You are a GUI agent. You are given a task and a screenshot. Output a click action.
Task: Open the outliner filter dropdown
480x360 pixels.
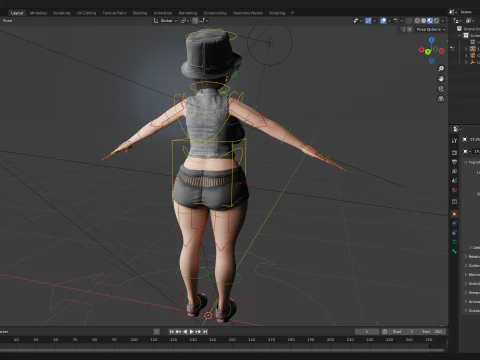pos(470,21)
